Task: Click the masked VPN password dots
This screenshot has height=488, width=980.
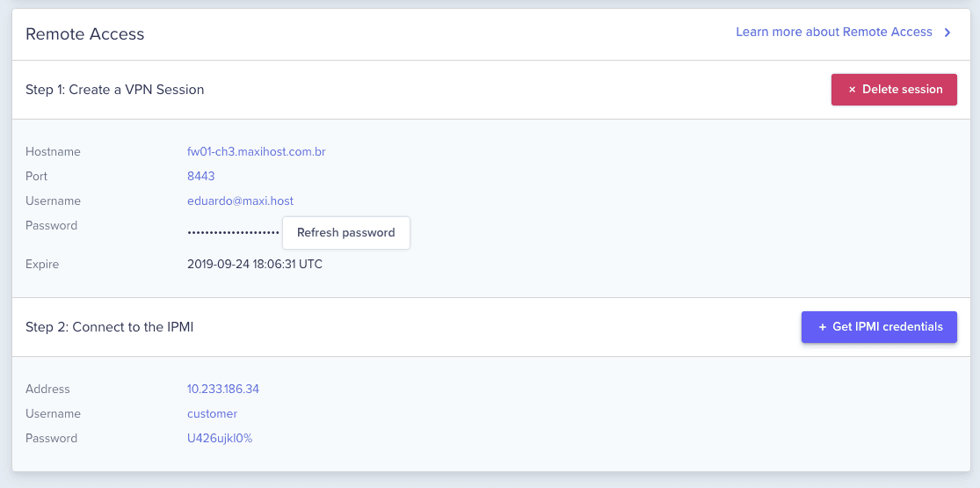Action: pos(233,233)
